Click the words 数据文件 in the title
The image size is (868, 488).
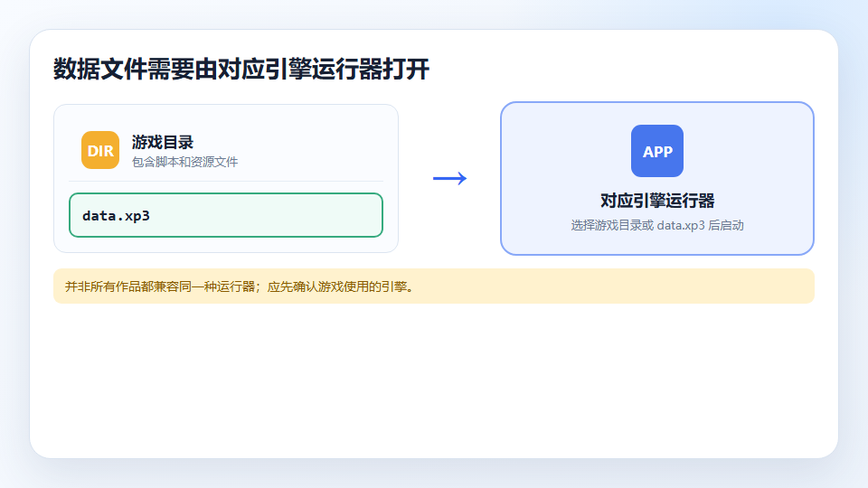coord(100,70)
